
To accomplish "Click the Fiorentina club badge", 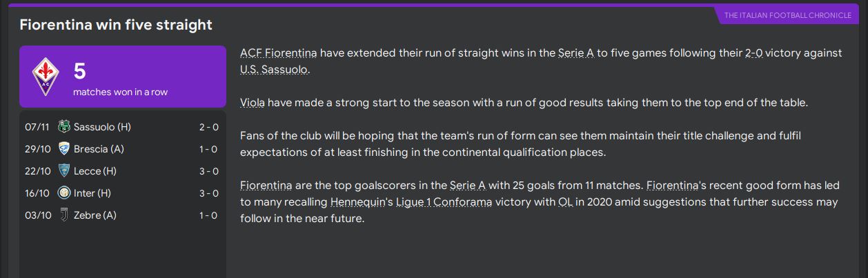I will [47, 77].
